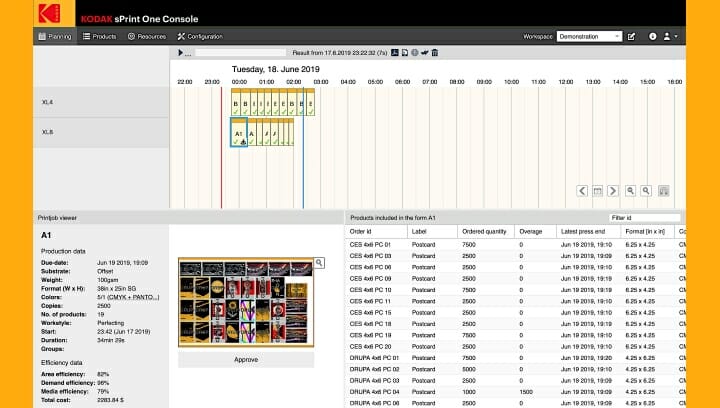The height and width of the screenshot is (408, 720).
Task: Select the A1 job block on XL8
Action: coord(239,132)
